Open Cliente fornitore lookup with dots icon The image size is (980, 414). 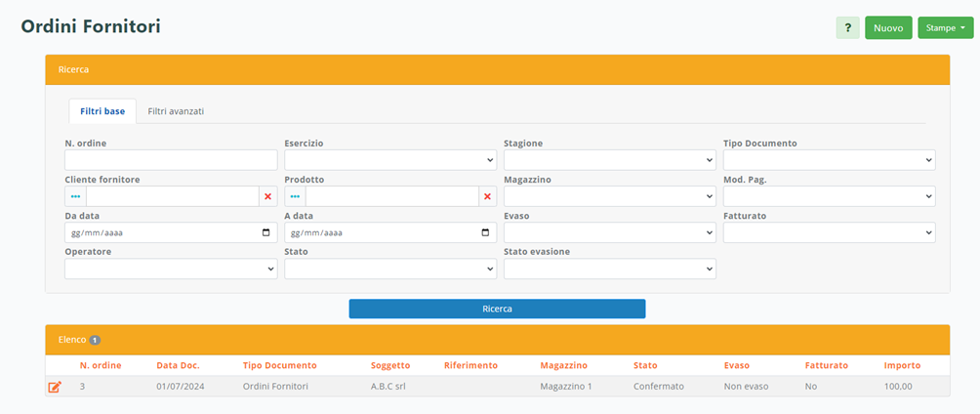[x=75, y=196]
